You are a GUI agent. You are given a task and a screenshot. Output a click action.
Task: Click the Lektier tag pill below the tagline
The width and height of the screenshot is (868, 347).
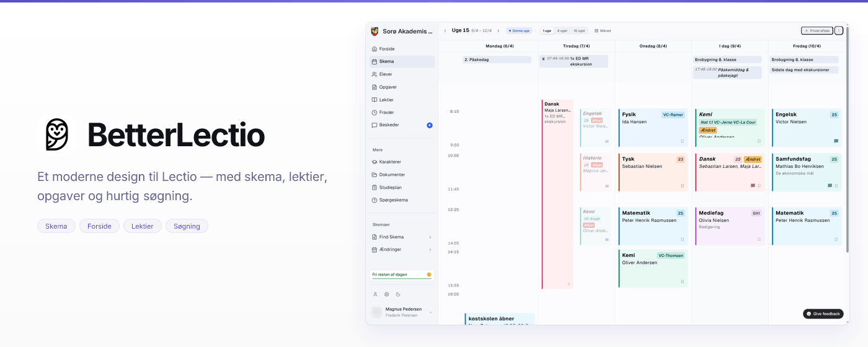click(143, 226)
